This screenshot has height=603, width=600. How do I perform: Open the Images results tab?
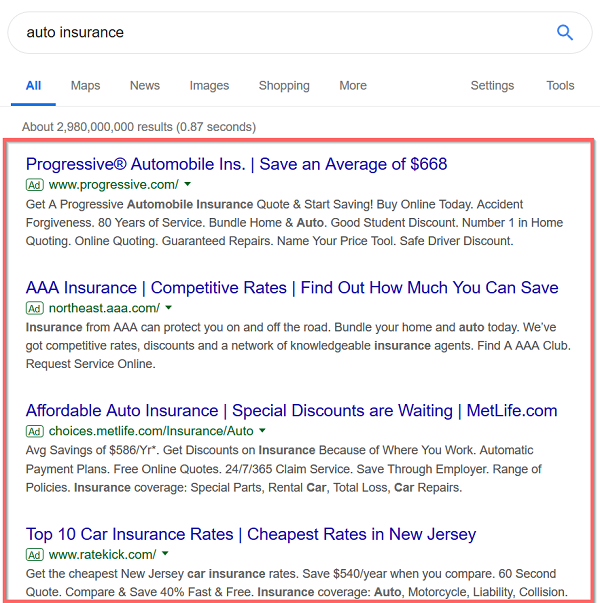[x=209, y=85]
